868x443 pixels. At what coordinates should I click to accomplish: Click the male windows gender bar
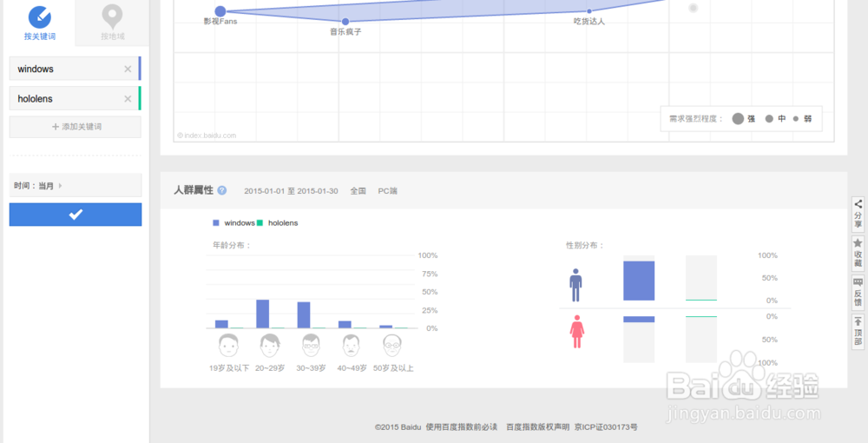coord(639,281)
